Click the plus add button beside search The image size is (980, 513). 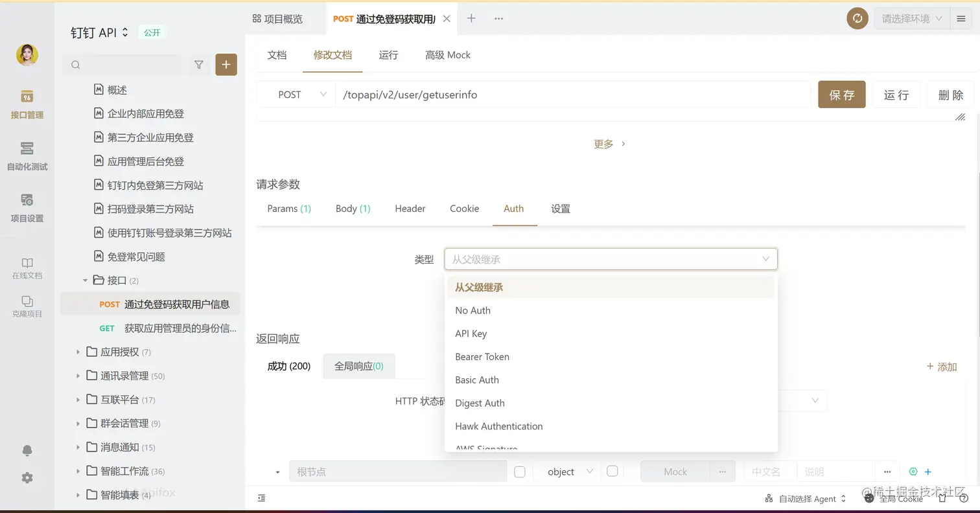tap(226, 65)
